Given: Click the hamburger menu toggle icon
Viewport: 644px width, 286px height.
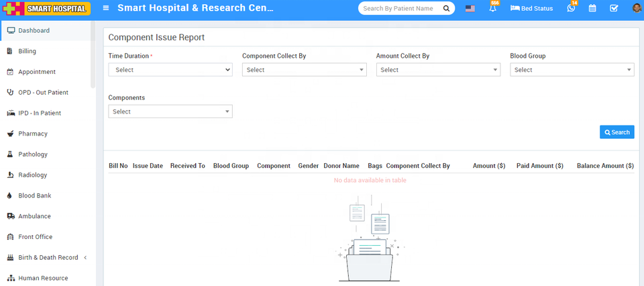Looking at the screenshot, I should tap(106, 8).
